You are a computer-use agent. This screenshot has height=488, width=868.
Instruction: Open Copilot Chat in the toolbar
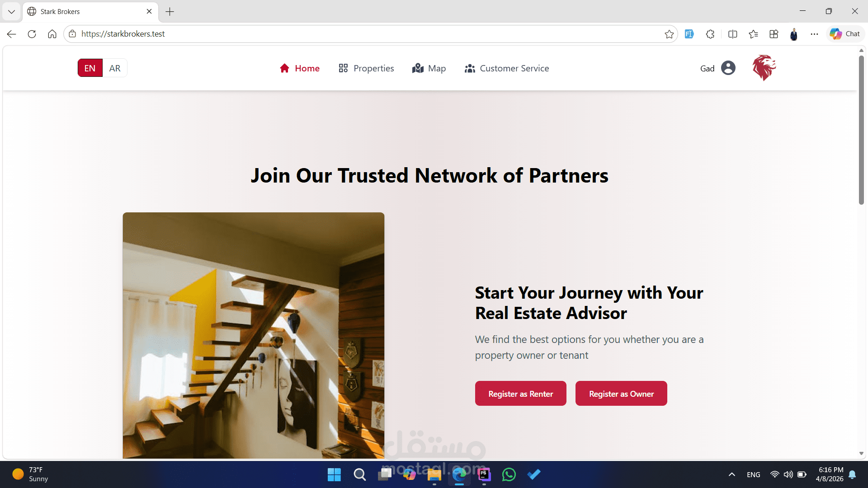[845, 34]
